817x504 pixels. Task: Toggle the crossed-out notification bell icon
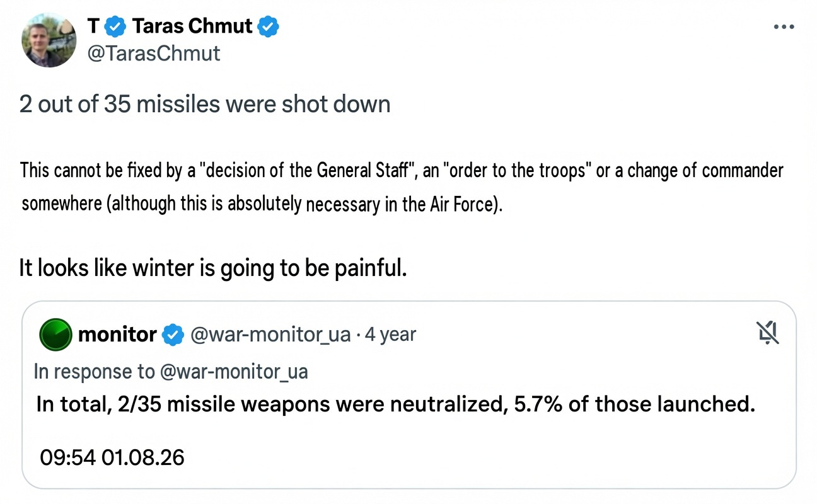click(768, 332)
